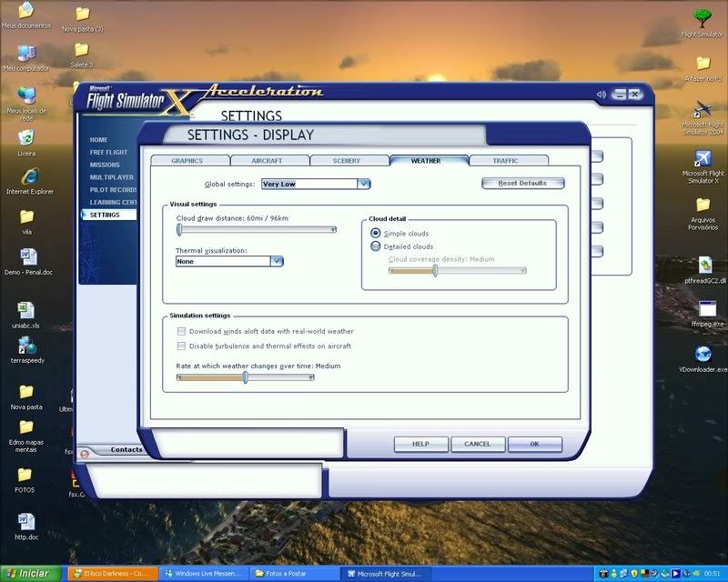The height and width of the screenshot is (582, 728).
Task: Select uniabc.xls spreadsheet icon
Action: (x=26, y=310)
